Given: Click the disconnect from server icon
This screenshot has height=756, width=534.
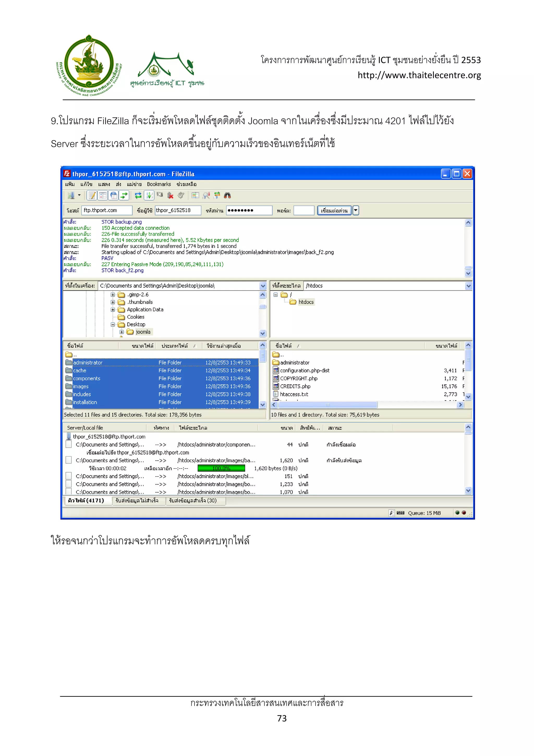Looking at the screenshot, I should [171, 195].
